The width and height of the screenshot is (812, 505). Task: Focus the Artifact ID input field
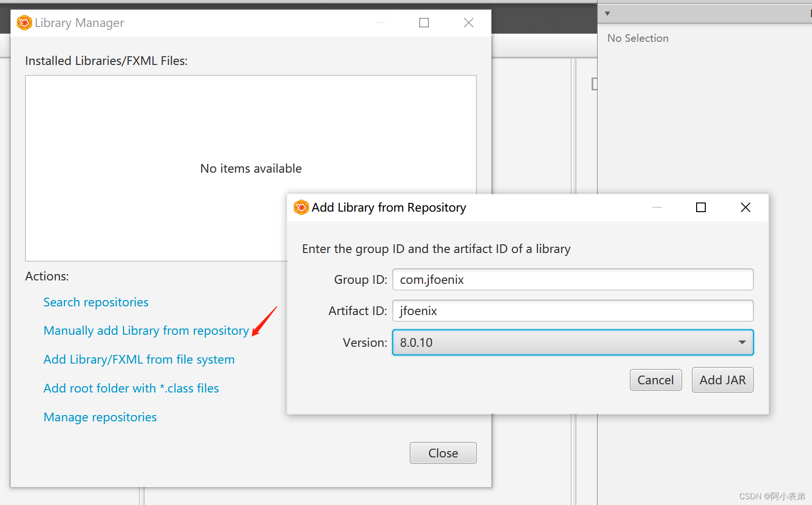pos(573,311)
